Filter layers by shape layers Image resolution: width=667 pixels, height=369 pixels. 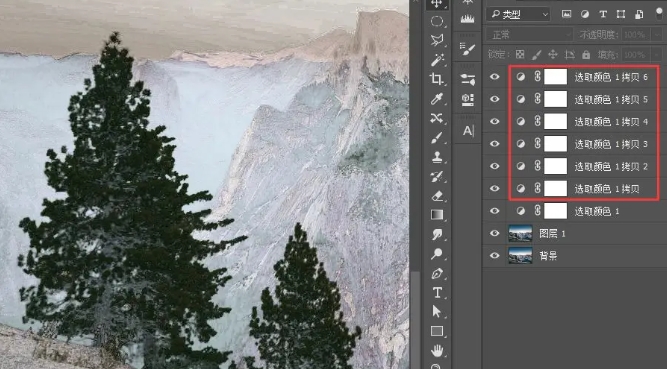click(x=621, y=14)
